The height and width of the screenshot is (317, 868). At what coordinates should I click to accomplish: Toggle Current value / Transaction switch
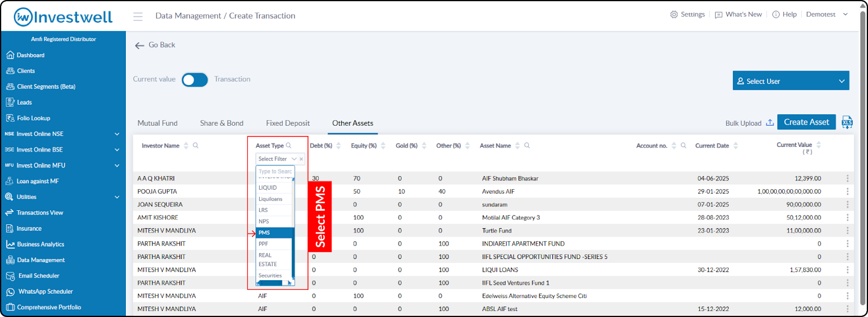point(195,80)
